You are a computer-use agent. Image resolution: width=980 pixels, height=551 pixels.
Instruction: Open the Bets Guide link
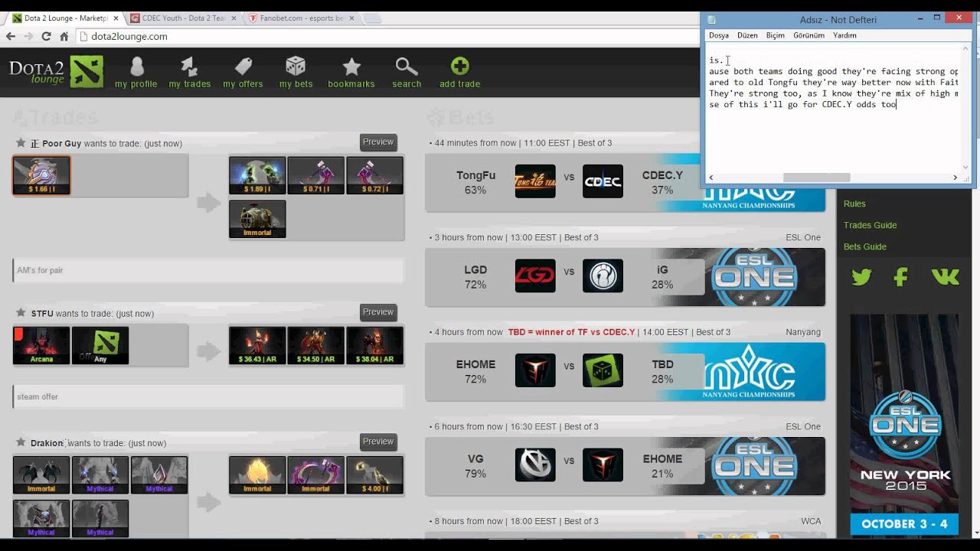point(865,246)
